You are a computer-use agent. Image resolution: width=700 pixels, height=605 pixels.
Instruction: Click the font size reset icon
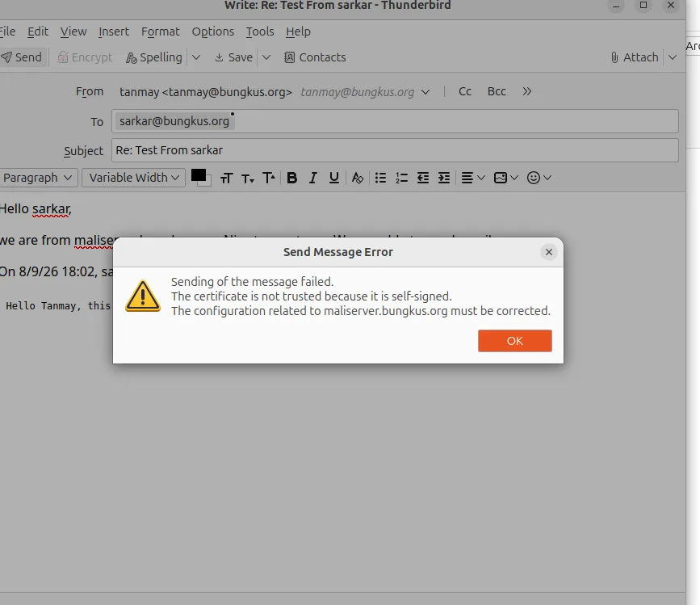click(x=226, y=179)
